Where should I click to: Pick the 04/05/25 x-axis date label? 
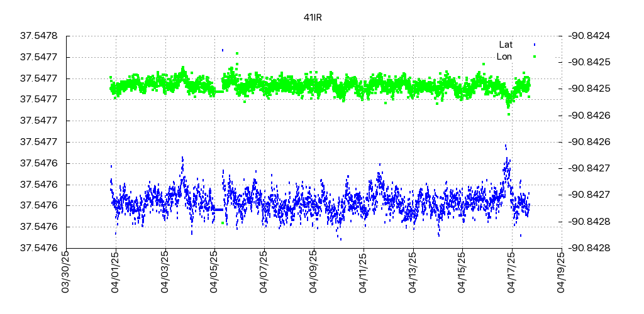(x=214, y=271)
